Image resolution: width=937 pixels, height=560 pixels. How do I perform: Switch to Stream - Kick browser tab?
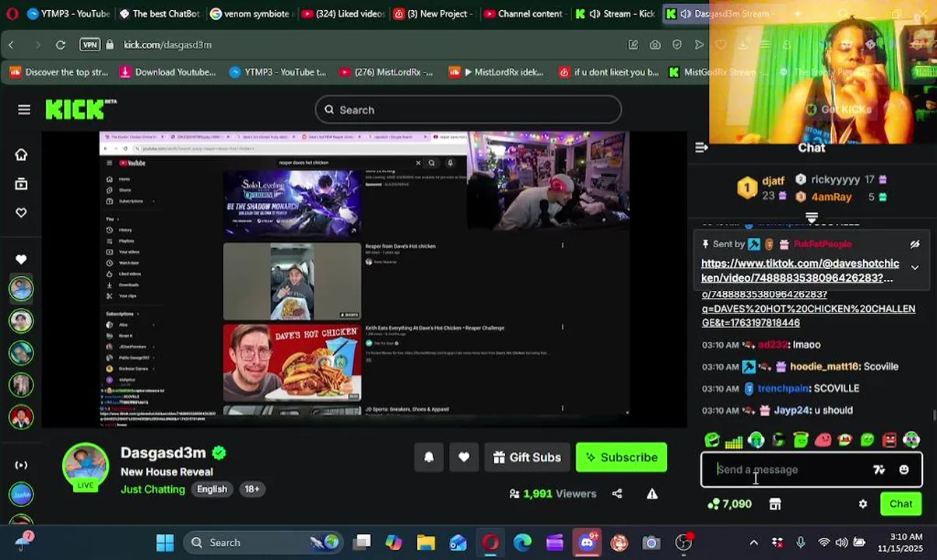tap(616, 14)
